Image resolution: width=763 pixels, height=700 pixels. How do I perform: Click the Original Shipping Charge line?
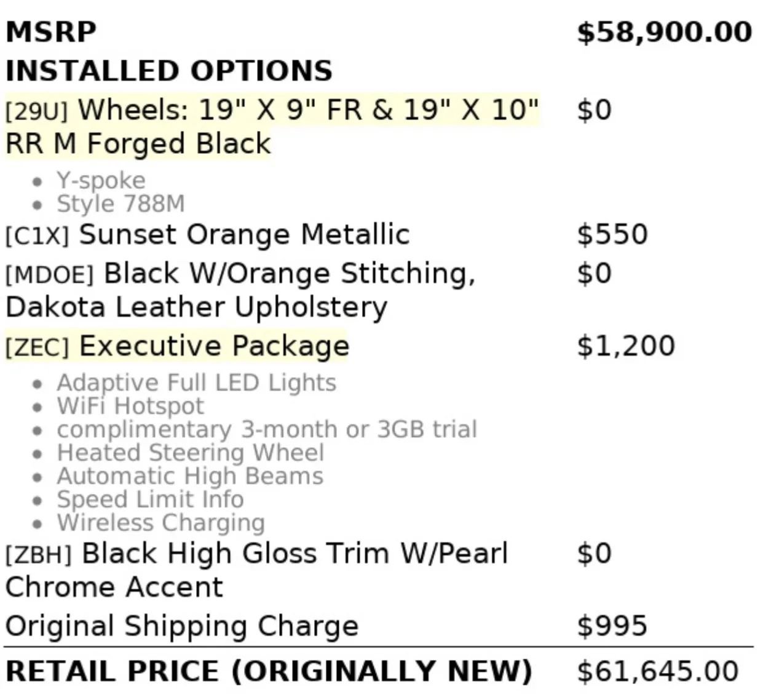pos(181,626)
